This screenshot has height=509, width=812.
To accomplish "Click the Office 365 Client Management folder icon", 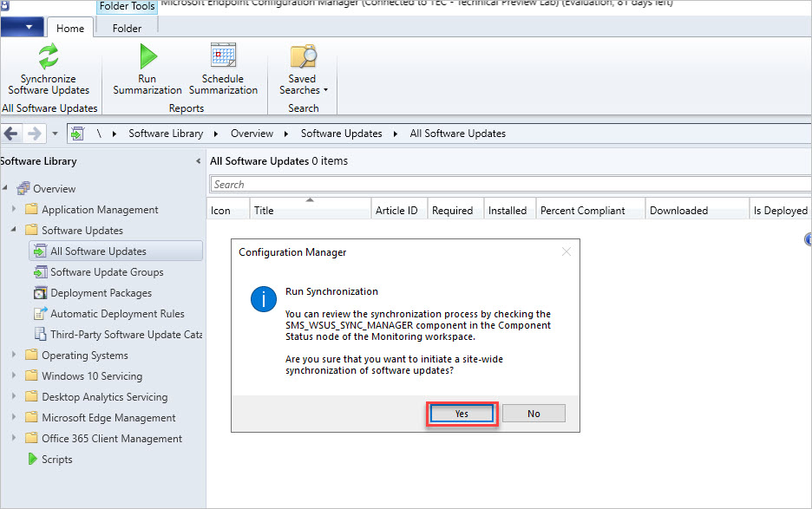I will (x=31, y=438).
